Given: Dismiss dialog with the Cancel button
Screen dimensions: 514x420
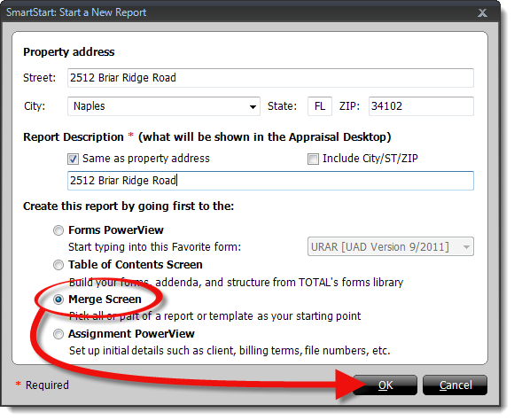Looking at the screenshot, I should [456, 385].
